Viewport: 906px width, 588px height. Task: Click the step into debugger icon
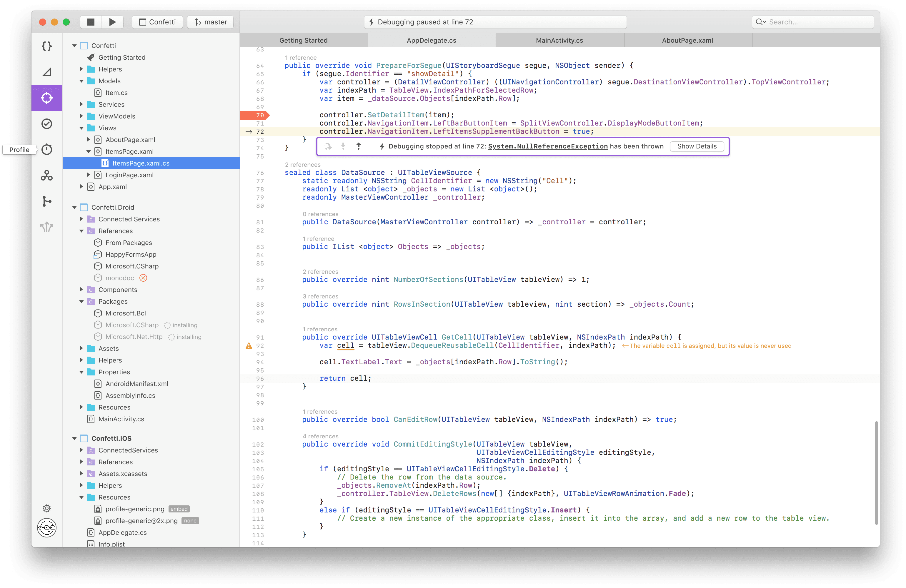point(343,146)
